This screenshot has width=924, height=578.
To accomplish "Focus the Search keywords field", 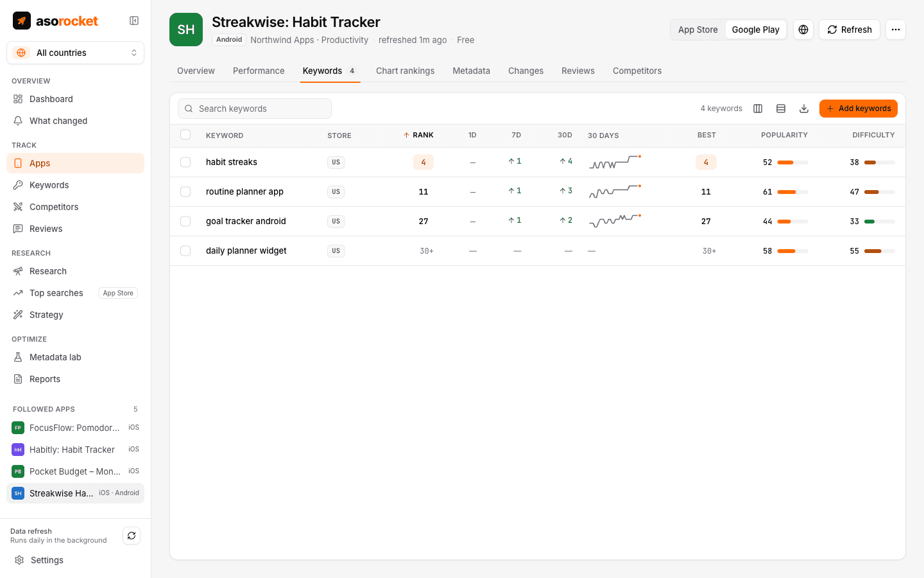I will (255, 109).
